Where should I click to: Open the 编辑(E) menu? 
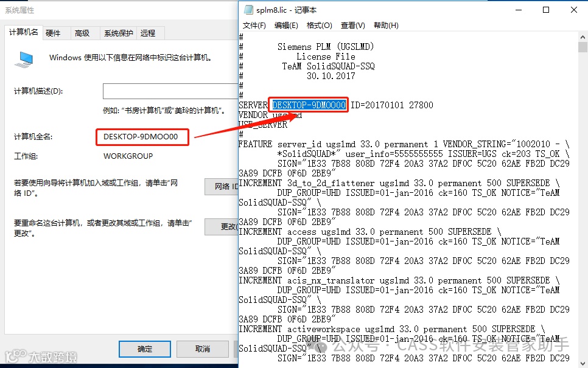pyautogui.click(x=286, y=25)
